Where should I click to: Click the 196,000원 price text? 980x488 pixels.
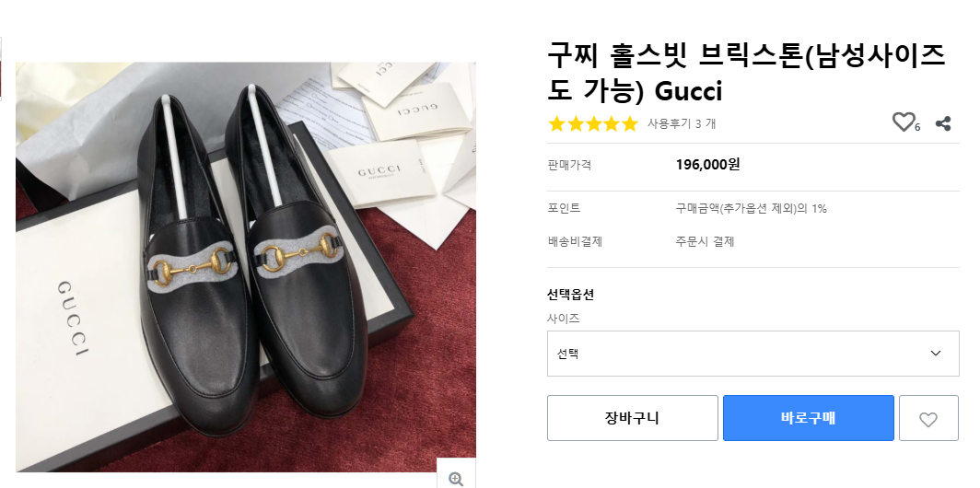707,165
